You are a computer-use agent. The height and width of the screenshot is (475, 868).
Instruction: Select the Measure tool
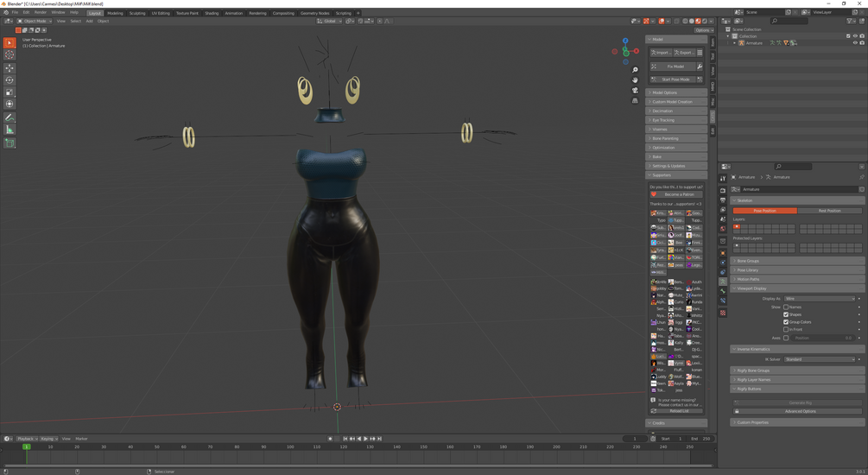tap(10, 130)
